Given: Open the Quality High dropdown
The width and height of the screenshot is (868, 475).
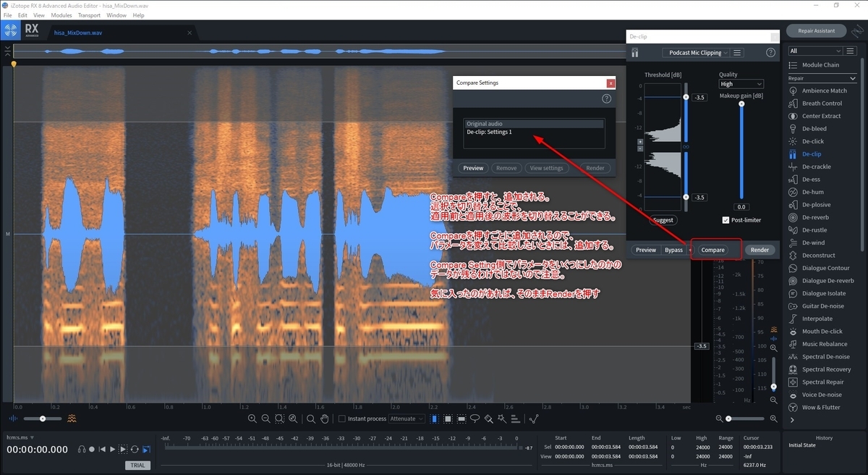Looking at the screenshot, I should point(741,84).
